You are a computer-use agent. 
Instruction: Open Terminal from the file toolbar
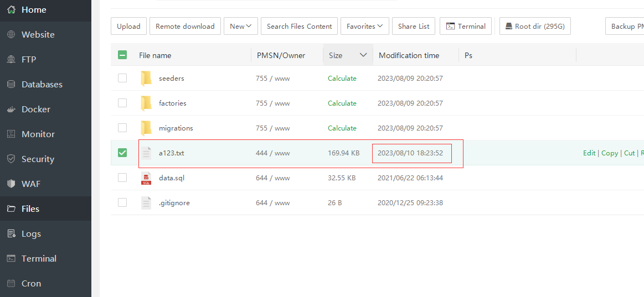click(465, 26)
